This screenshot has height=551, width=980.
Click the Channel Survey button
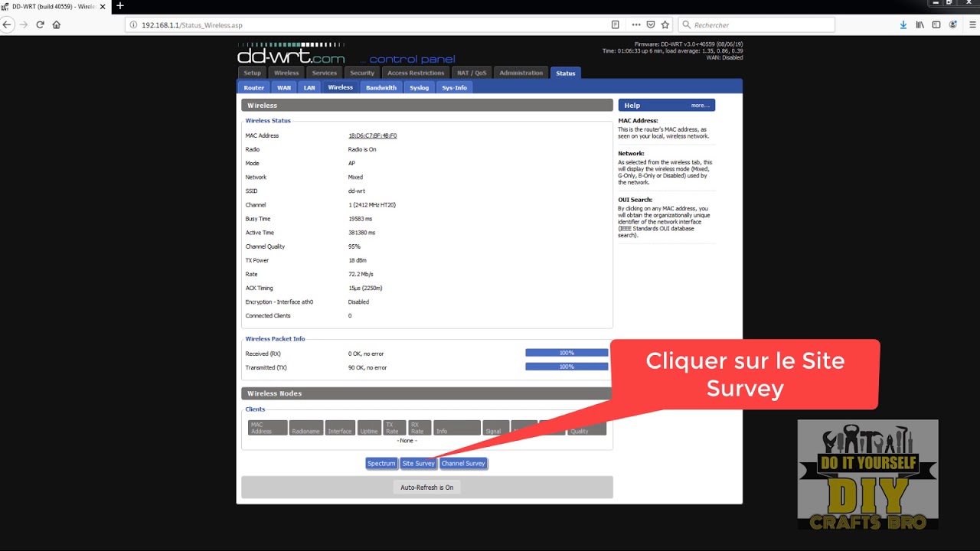pos(463,463)
